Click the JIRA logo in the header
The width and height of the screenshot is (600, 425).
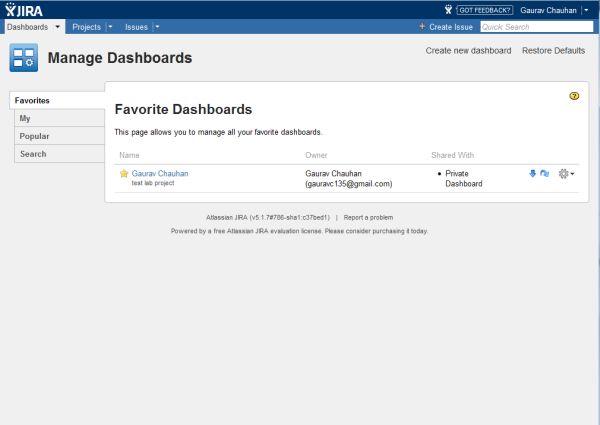click(24, 10)
